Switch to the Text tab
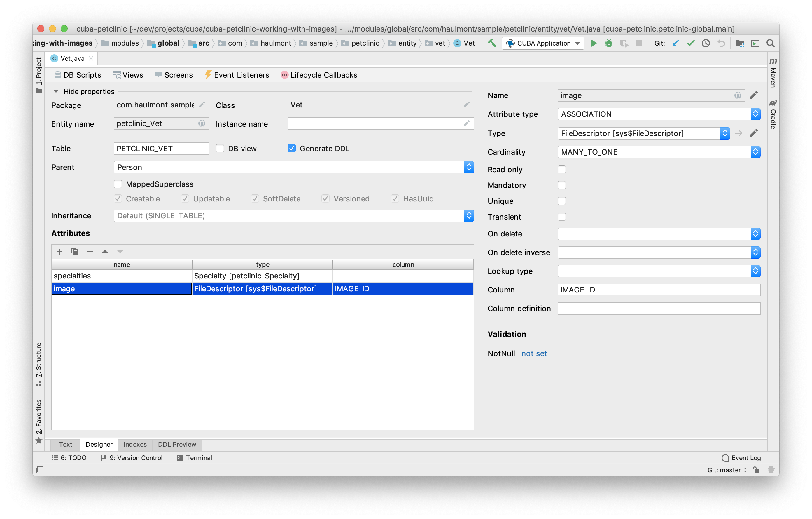 (65, 445)
